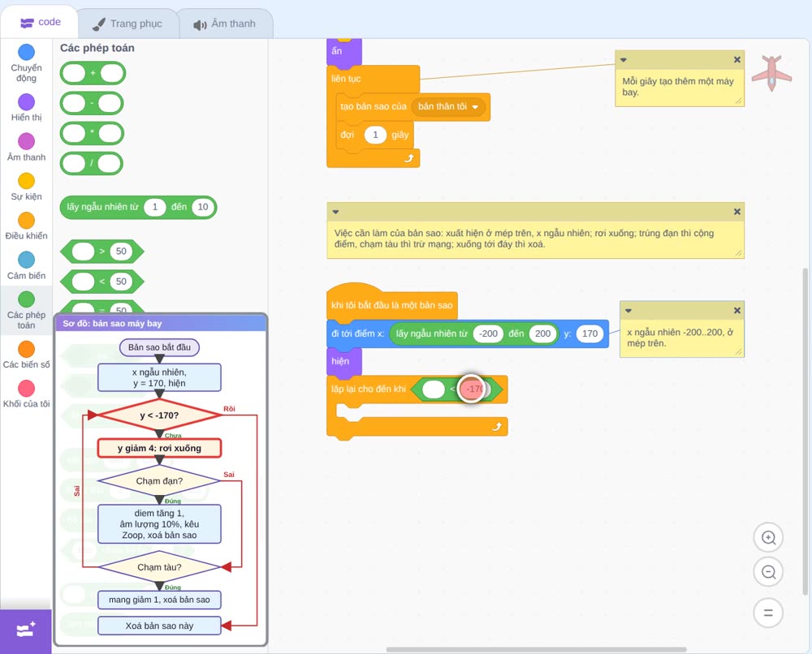Image resolution: width=812 pixels, height=654 pixels.
Task: Switch to the code tab
Action: tap(40, 22)
